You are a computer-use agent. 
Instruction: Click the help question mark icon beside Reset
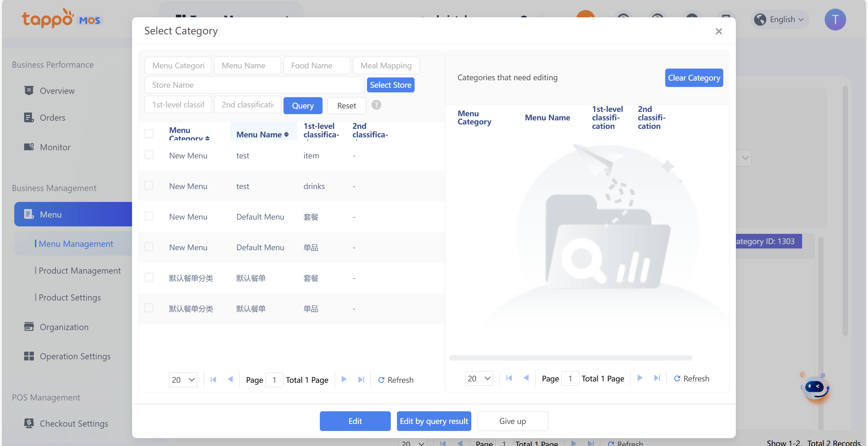376,105
